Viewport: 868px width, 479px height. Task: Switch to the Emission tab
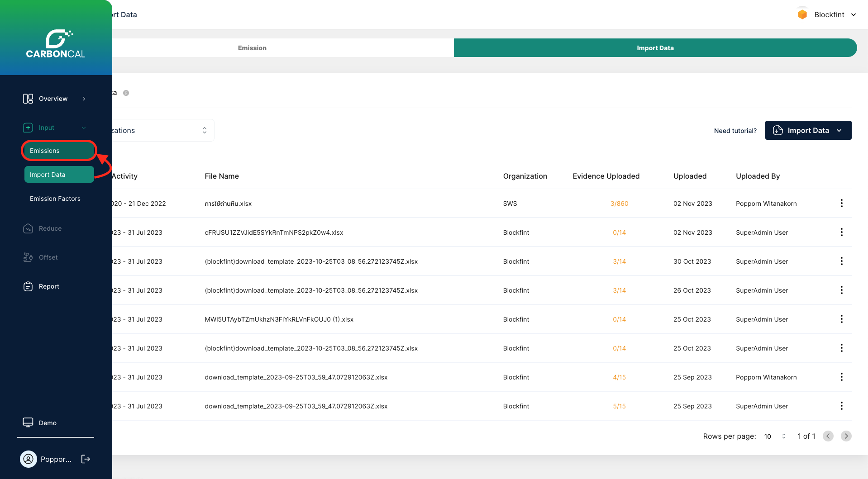coord(252,48)
